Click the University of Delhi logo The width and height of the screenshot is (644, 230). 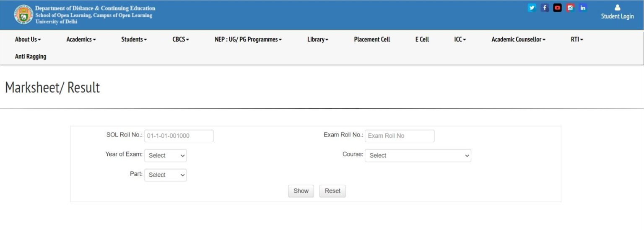[23, 15]
